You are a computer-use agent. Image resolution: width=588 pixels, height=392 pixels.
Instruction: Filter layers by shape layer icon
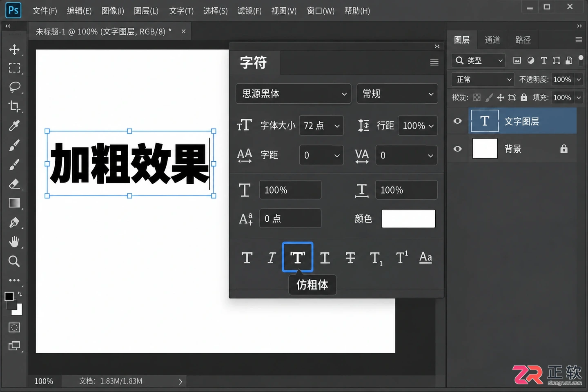(x=557, y=60)
